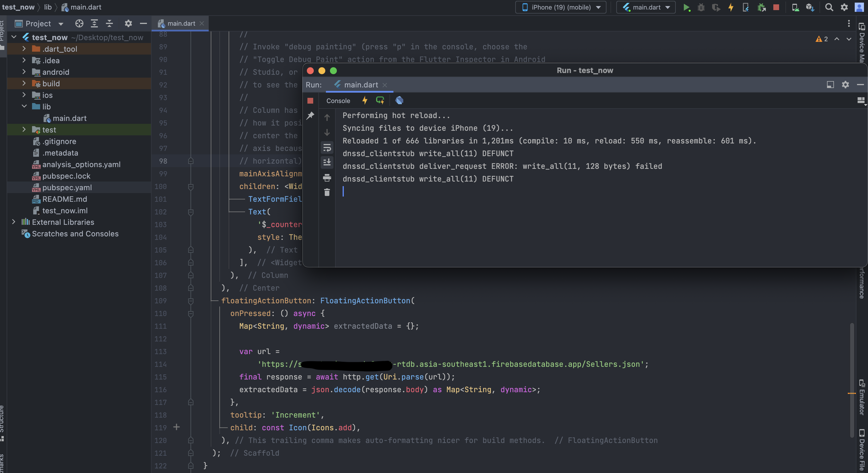
Task: Open Flutter DevTools from the Run console toolbar
Action: tap(399, 100)
